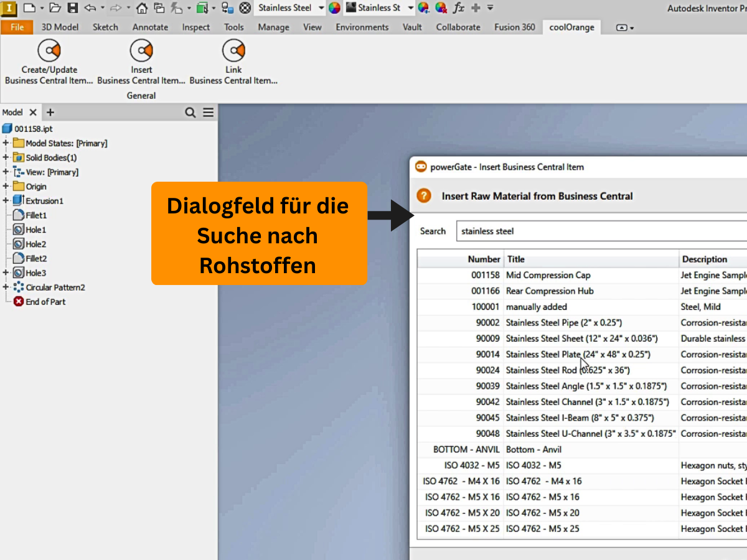Switch to the Fusion 360 ribbon tab

point(515,27)
